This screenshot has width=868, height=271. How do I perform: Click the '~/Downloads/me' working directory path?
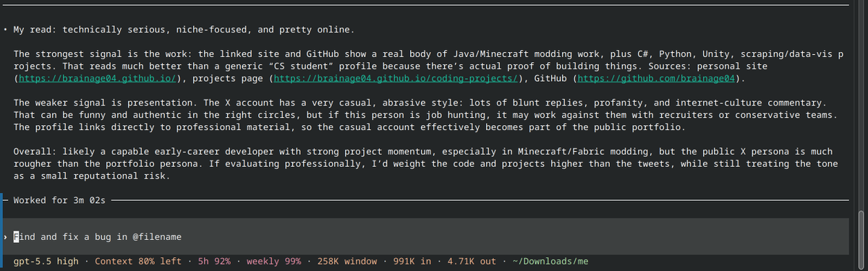point(550,261)
